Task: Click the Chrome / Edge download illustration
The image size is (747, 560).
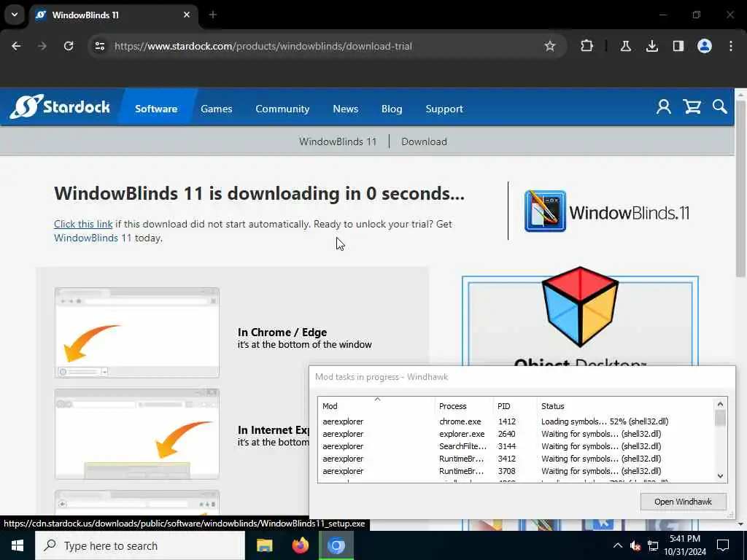Action: pyautogui.click(x=136, y=332)
